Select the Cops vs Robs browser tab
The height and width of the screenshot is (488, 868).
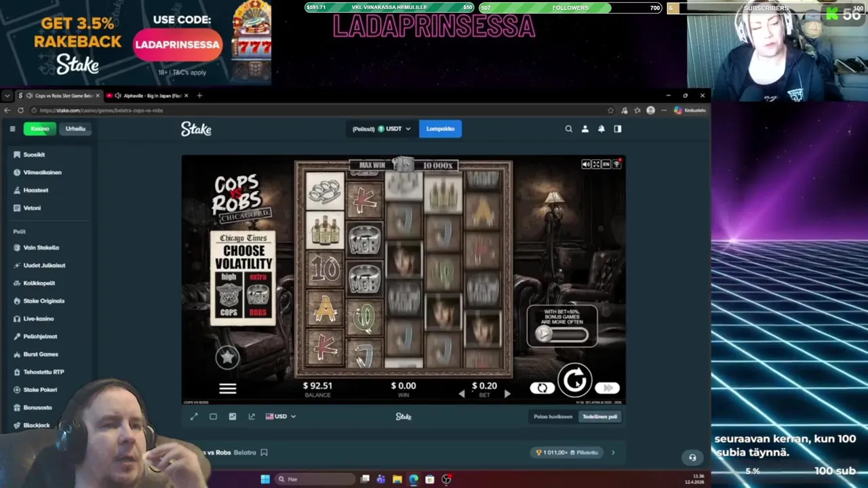[59, 96]
